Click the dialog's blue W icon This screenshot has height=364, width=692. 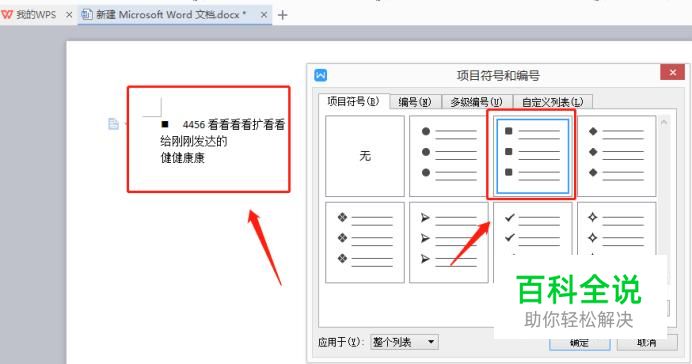click(321, 75)
